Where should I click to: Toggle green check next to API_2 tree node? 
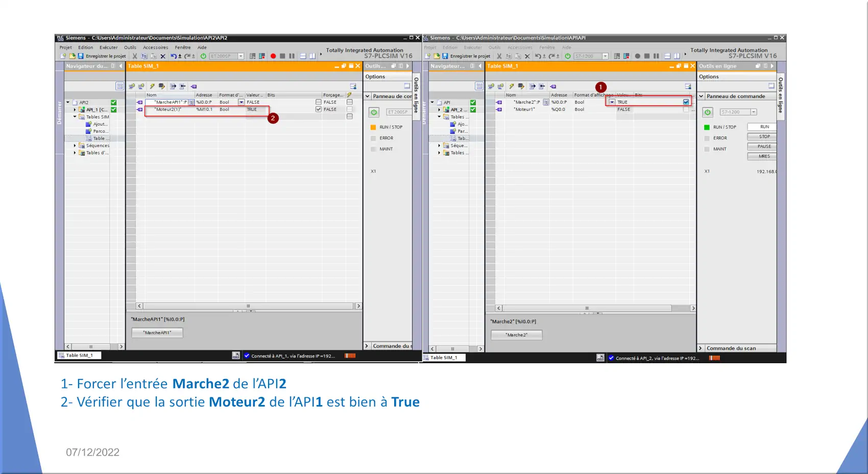click(x=473, y=110)
